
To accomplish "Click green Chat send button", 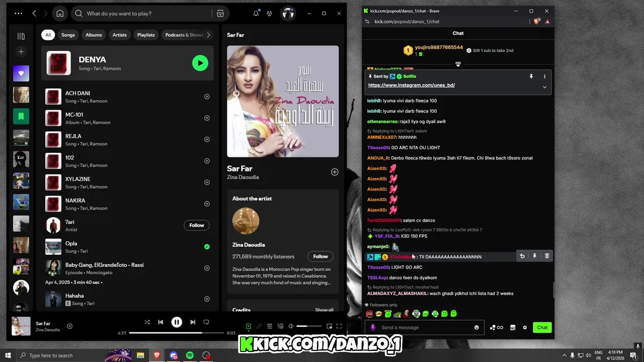I will point(542,327).
